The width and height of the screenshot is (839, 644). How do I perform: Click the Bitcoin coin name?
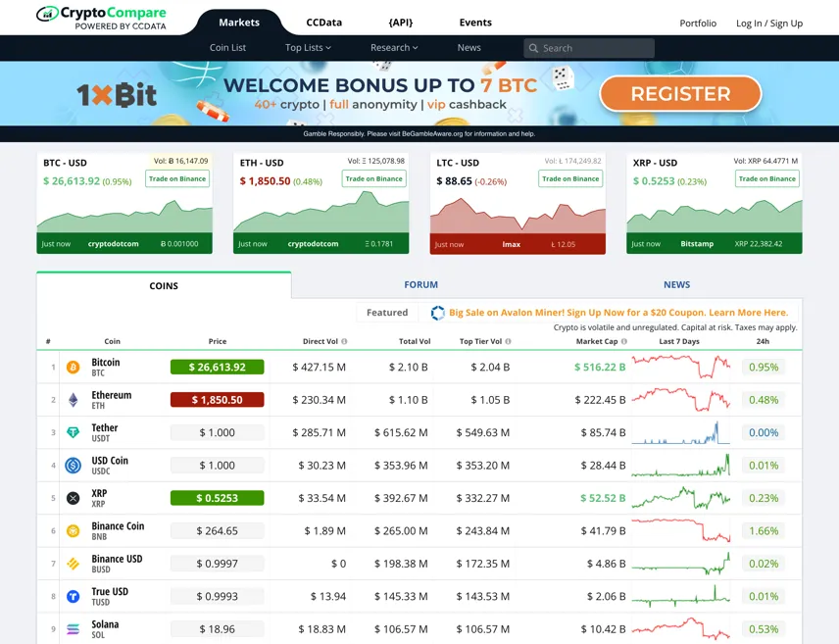point(106,363)
